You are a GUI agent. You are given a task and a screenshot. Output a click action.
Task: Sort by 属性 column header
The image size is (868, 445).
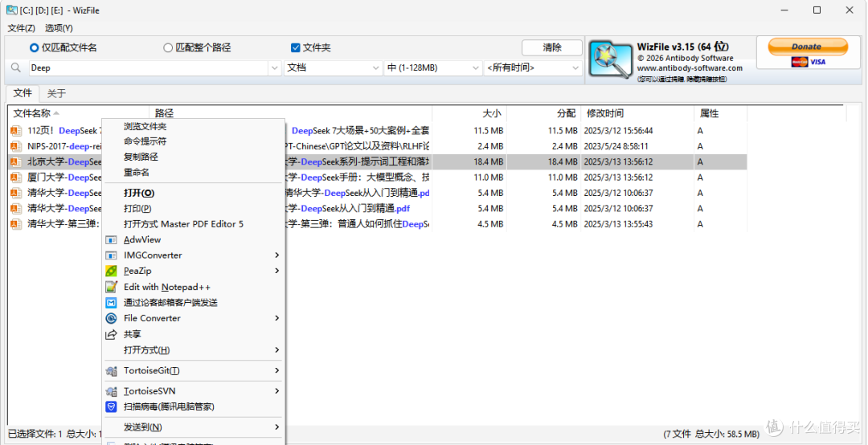point(720,113)
